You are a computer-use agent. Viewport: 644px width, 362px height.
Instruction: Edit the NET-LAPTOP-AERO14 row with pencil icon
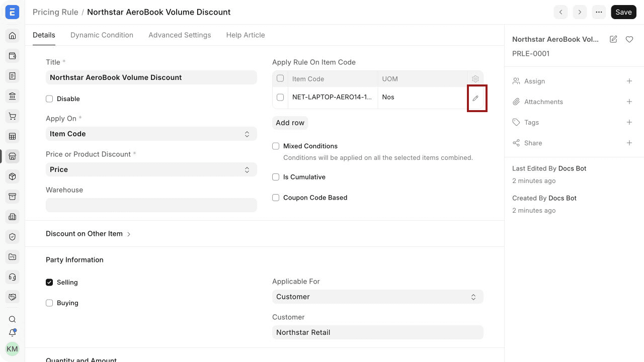click(475, 98)
